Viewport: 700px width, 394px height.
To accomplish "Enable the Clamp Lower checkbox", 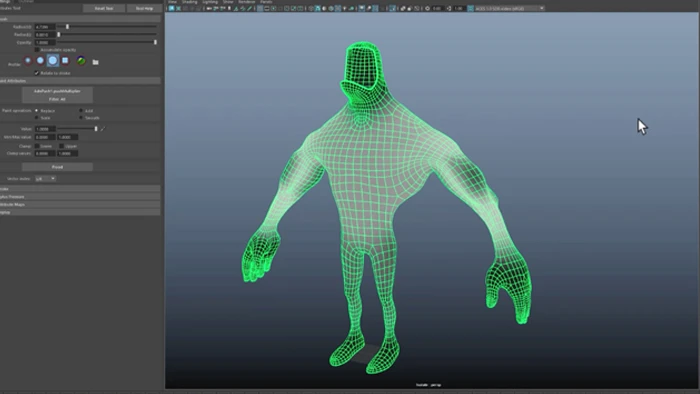I will click(37, 146).
